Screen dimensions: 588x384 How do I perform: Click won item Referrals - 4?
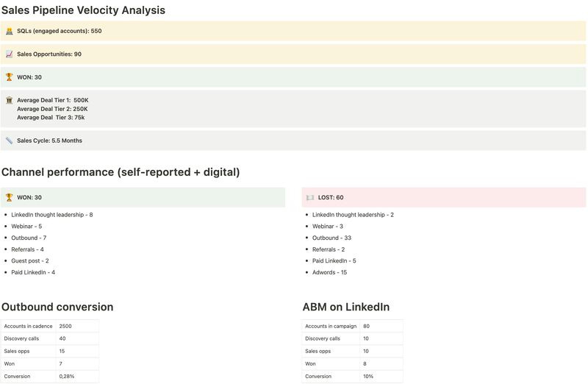tap(27, 249)
